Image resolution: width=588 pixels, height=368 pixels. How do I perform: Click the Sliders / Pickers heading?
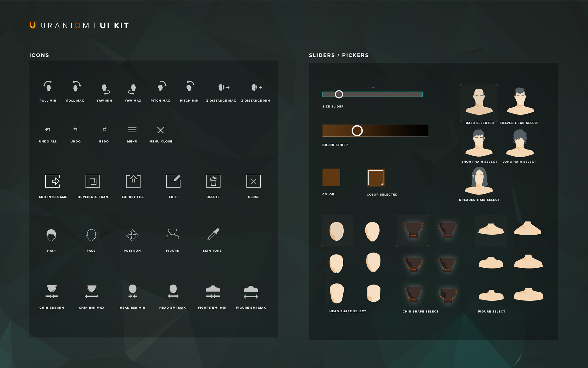click(339, 55)
